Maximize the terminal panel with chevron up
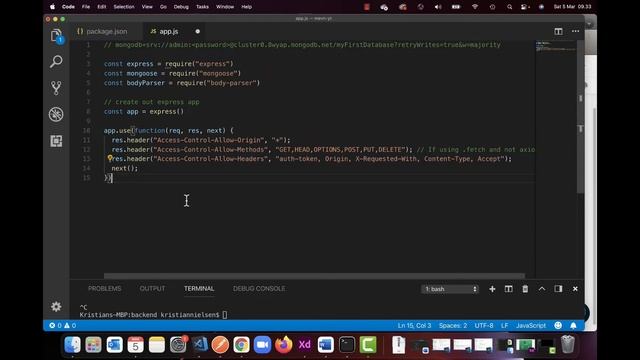The height and width of the screenshot is (360, 640). tap(542, 289)
